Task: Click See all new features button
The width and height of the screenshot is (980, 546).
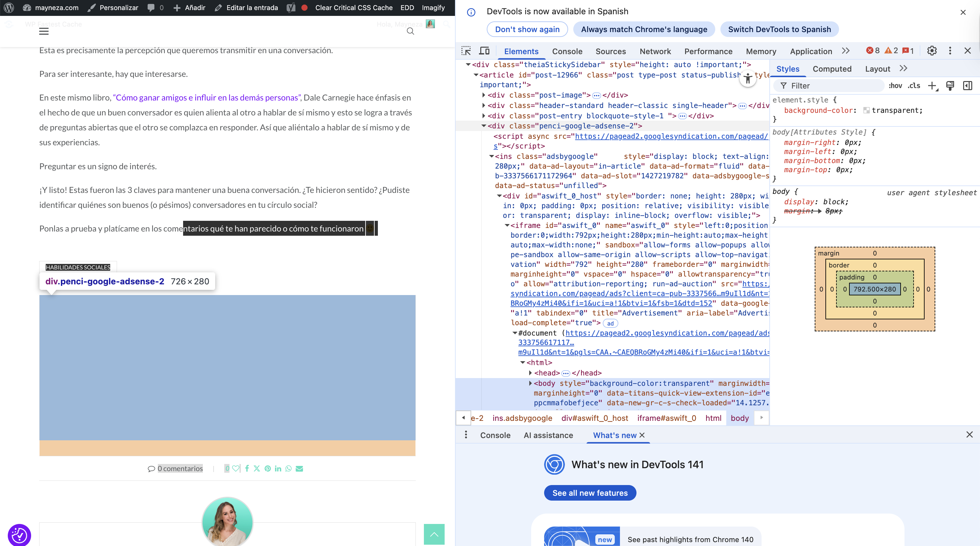Action: (x=590, y=493)
